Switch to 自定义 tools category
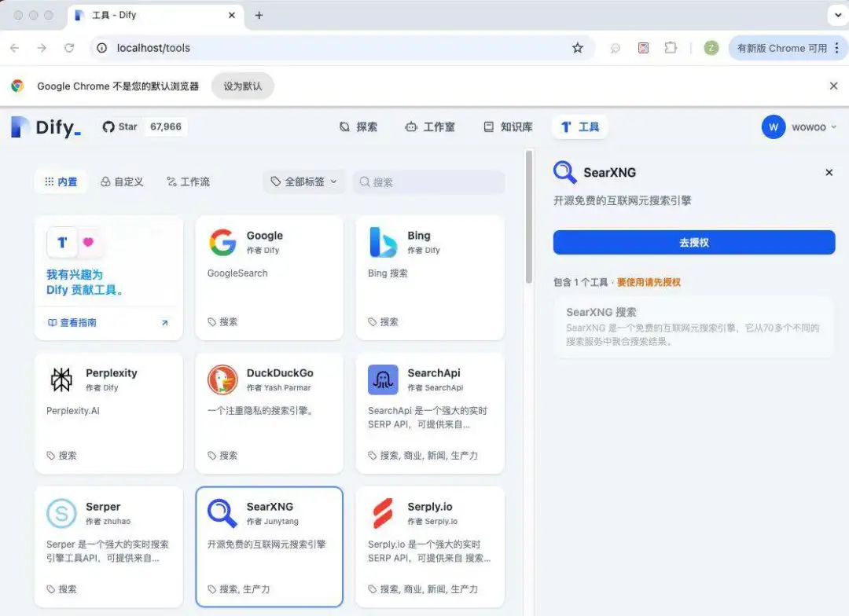The image size is (849, 616). tap(122, 181)
